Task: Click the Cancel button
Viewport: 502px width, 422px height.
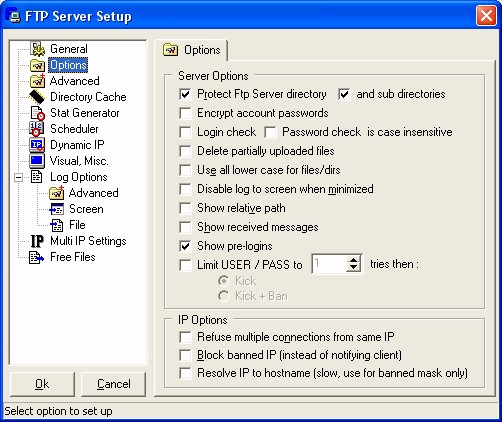Action: click(114, 384)
